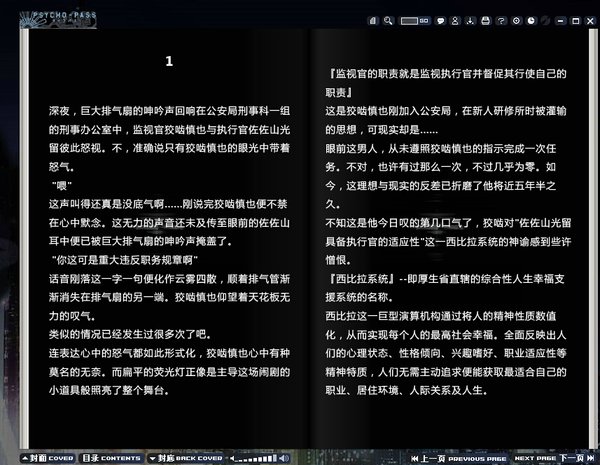Open the 目录 CONTENTS table of contents

coord(112,458)
